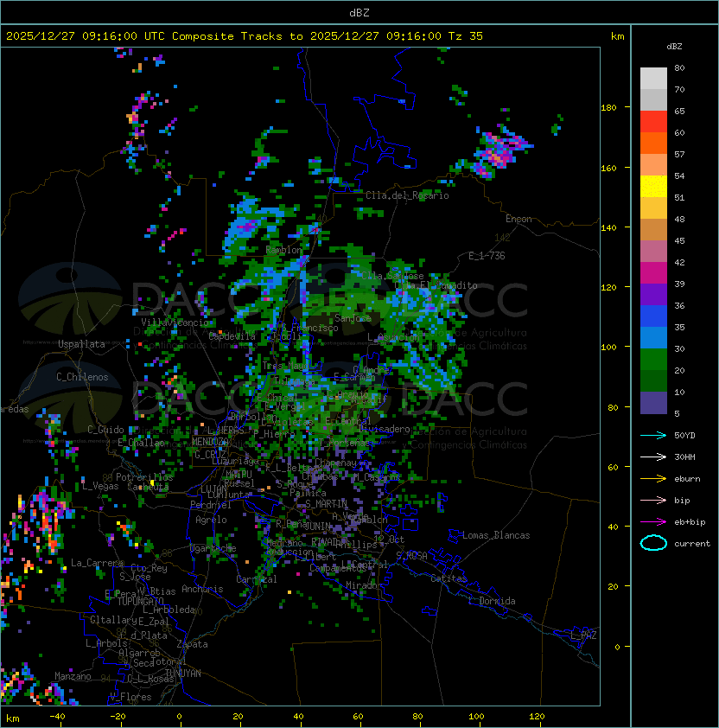Click the Composite Tracks timestamp header
Viewport: 719px width, 728px height.
pyautogui.click(x=245, y=36)
